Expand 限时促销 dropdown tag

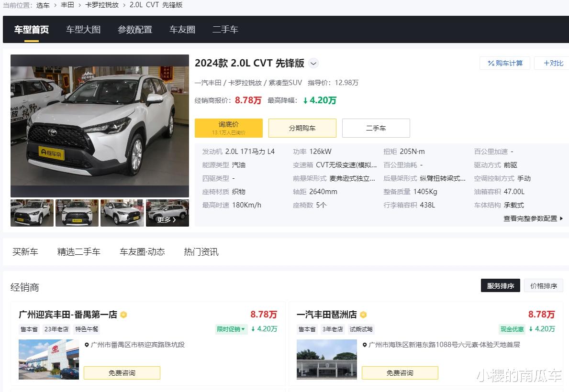point(231,329)
